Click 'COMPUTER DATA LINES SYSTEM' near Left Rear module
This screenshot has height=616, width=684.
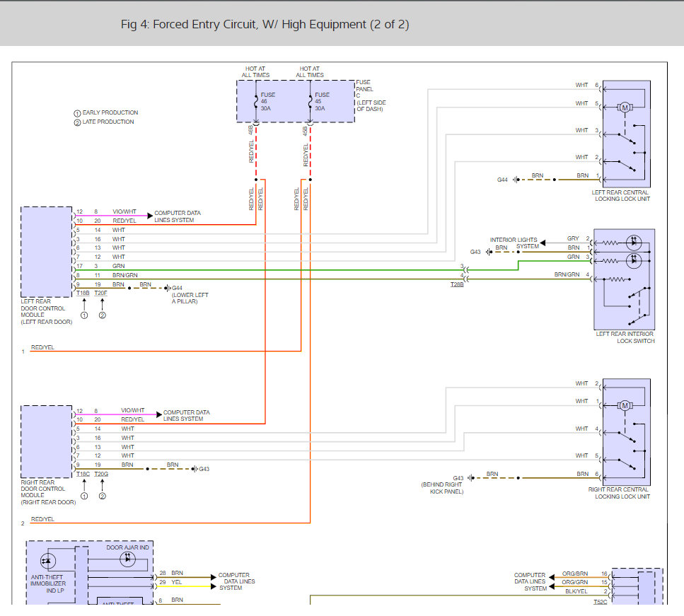point(178,216)
